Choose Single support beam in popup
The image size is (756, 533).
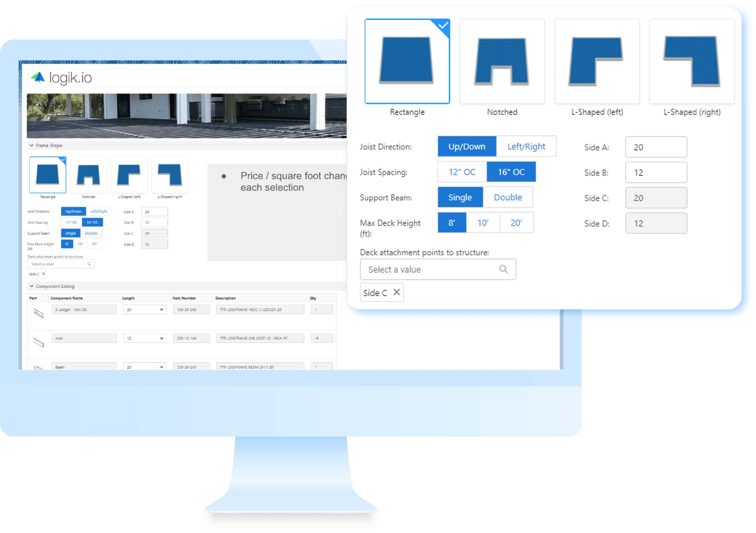460,197
